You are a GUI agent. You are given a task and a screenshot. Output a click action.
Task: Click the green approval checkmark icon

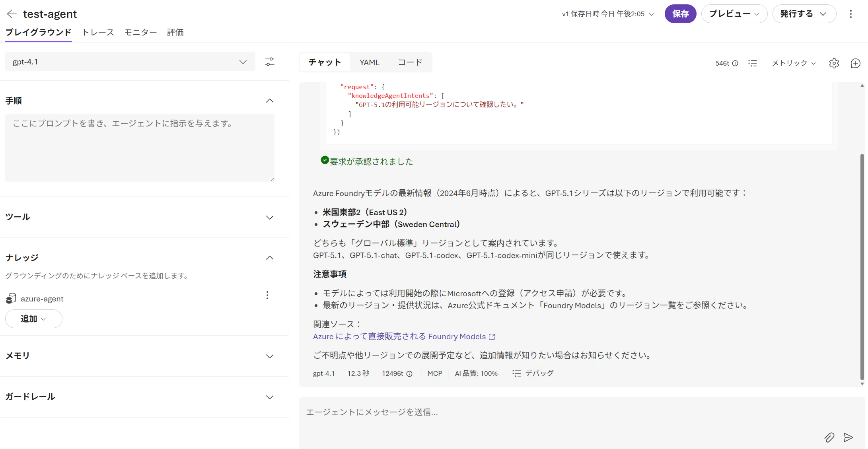(x=325, y=160)
